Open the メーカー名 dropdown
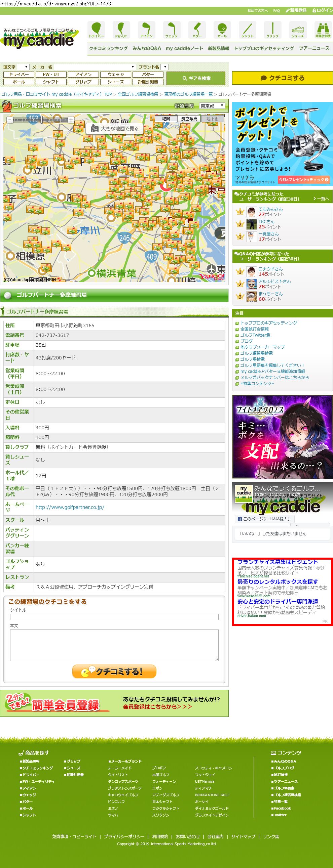 click(95, 67)
